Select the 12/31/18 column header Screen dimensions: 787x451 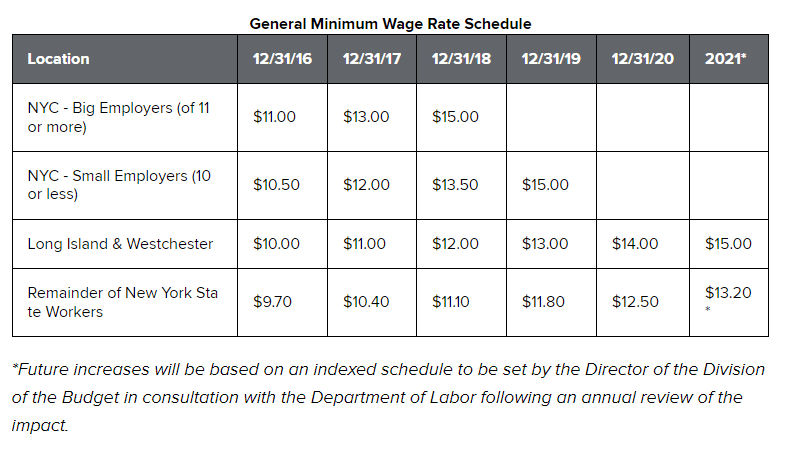(461, 59)
